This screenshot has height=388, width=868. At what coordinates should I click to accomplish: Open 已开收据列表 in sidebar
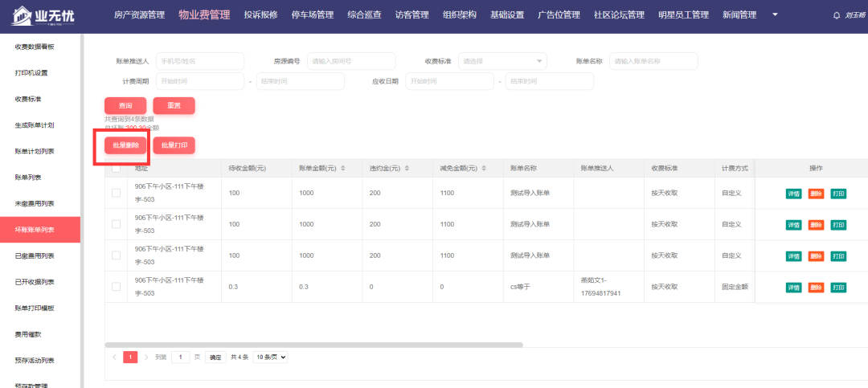coord(40,282)
